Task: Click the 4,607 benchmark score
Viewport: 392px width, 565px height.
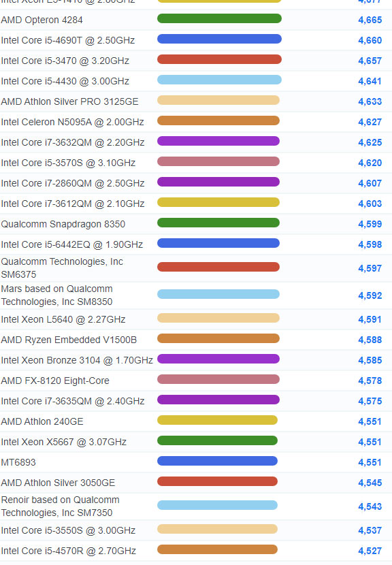Action: coord(370,183)
